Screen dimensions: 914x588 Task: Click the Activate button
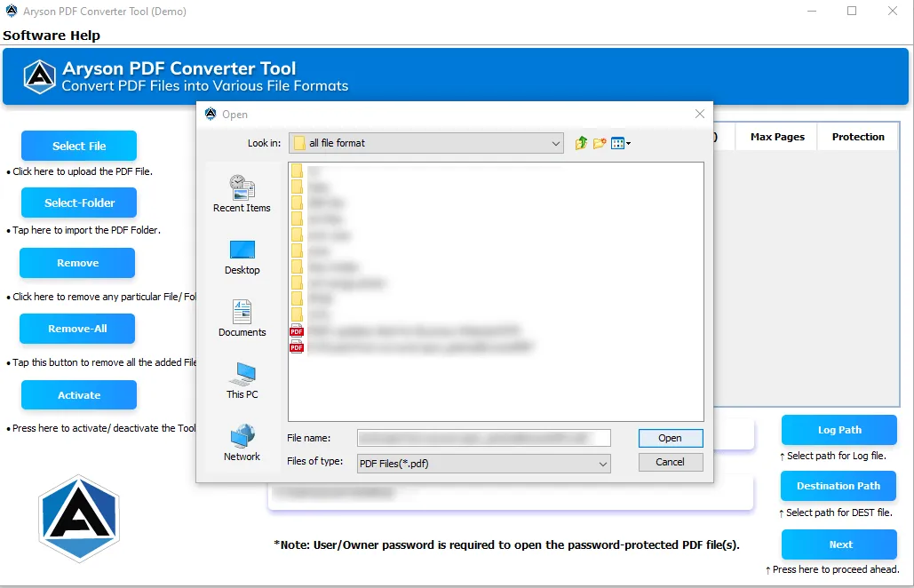click(x=79, y=395)
